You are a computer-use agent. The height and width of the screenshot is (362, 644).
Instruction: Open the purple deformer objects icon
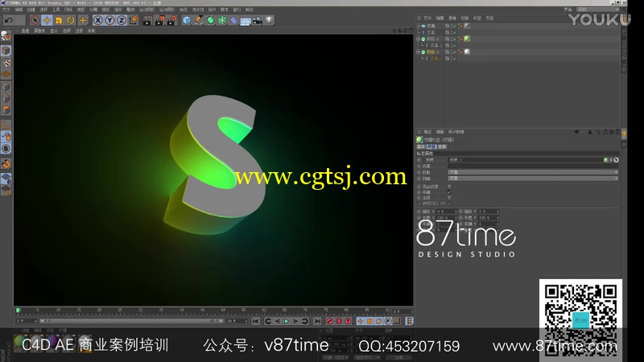click(x=233, y=20)
